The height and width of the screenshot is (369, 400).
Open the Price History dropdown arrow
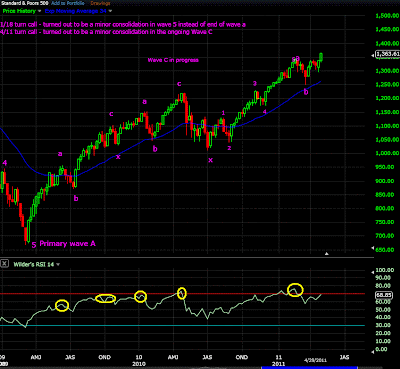[x=39, y=11]
